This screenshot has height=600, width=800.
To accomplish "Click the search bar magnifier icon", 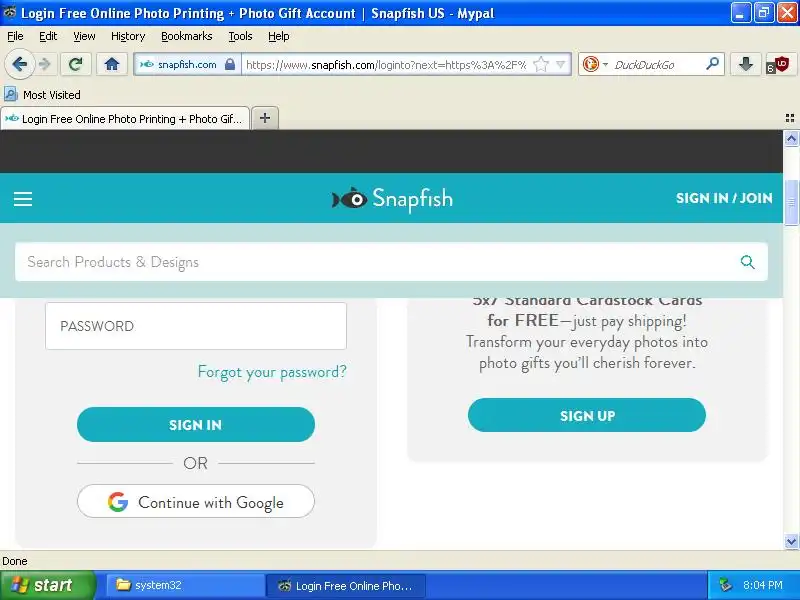I will pyautogui.click(x=712, y=64).
